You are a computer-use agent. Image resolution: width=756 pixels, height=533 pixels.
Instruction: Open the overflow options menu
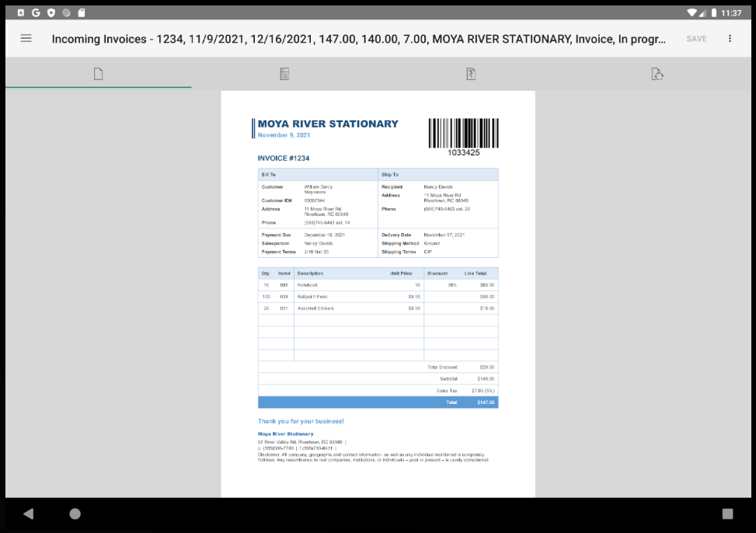pos(730,38)
